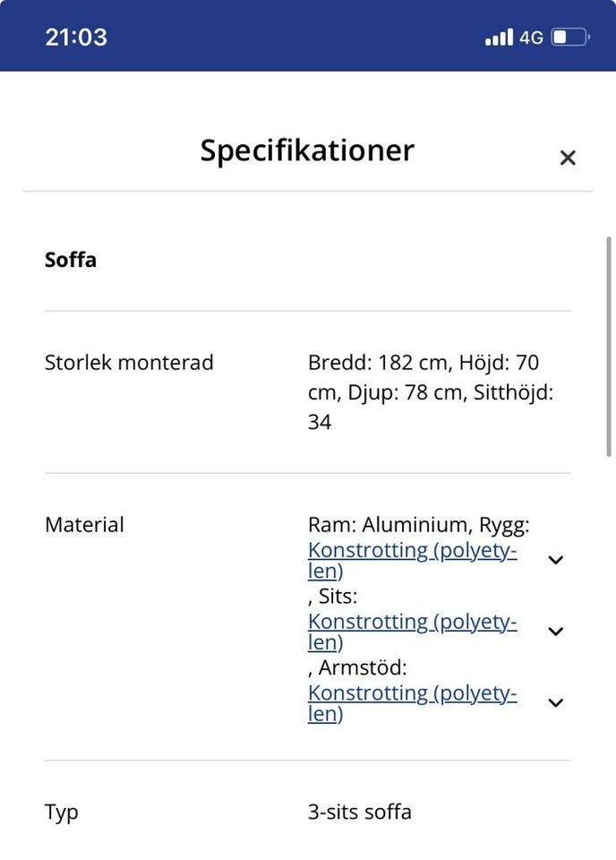Expand the chevron beside the Rygg material
The height and width of the screenshot is (860, 616).
tap(556, 560)
